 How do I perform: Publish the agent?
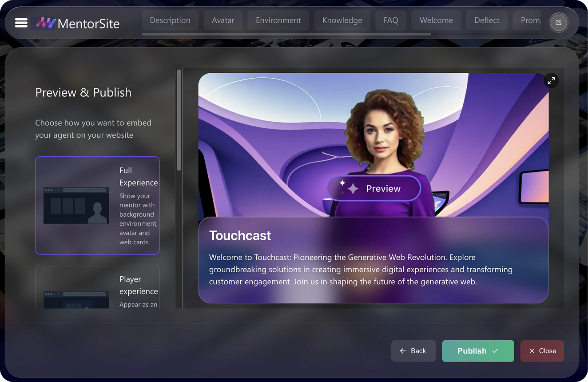click(x=478, y=351)
